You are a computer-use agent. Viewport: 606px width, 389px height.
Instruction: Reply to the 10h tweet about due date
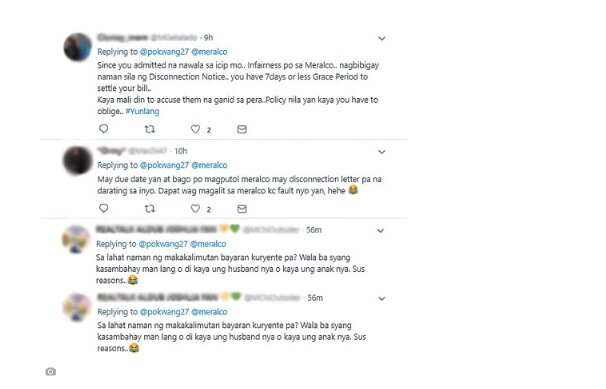(104, 208)
